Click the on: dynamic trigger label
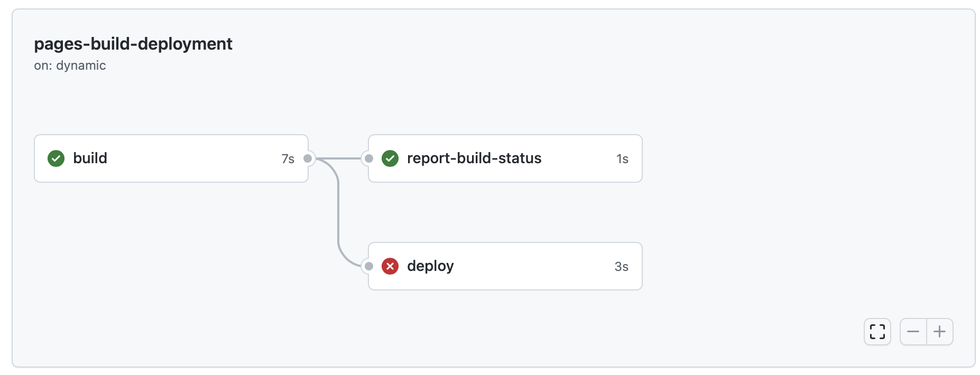This screenshot has width=980, height=375. [70, 65]
